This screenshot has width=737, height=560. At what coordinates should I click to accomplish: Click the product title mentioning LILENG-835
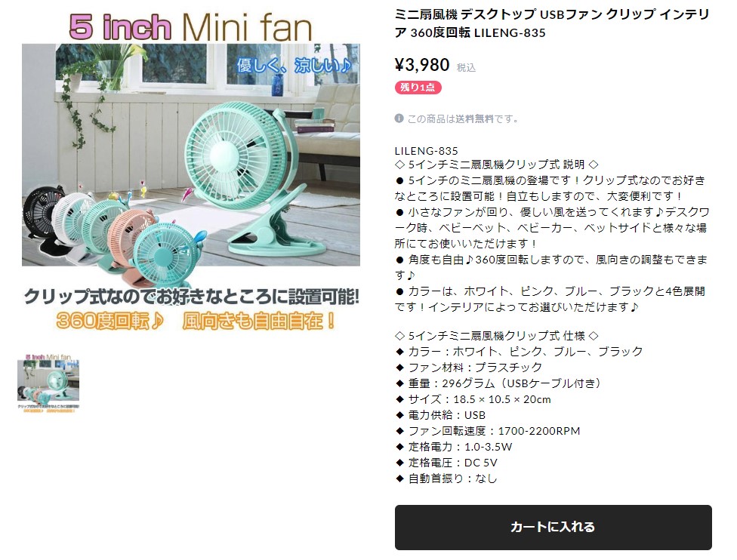pyautogui.click(x=552, y=23)
